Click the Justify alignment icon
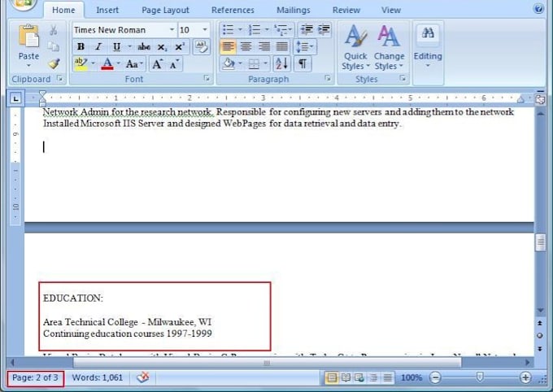553x392 pixels. point(282,46)
